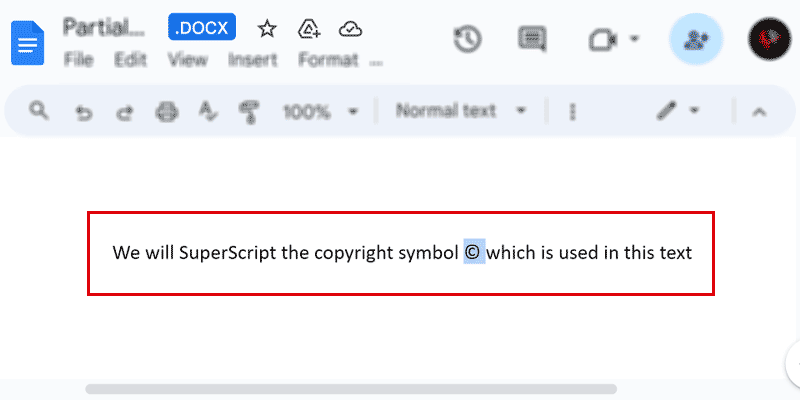Click the search magnifier in toolbar
This screenshot has width=800, height=400.
39,111
